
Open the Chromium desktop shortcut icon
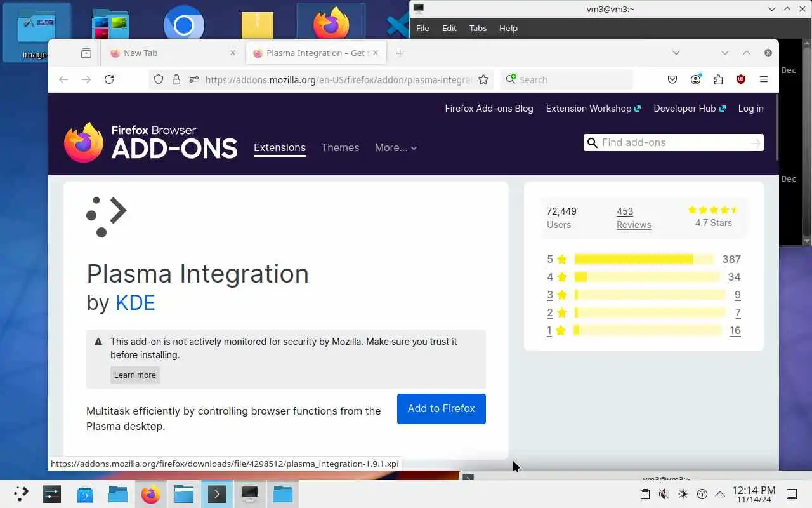[x=184, y=25]
